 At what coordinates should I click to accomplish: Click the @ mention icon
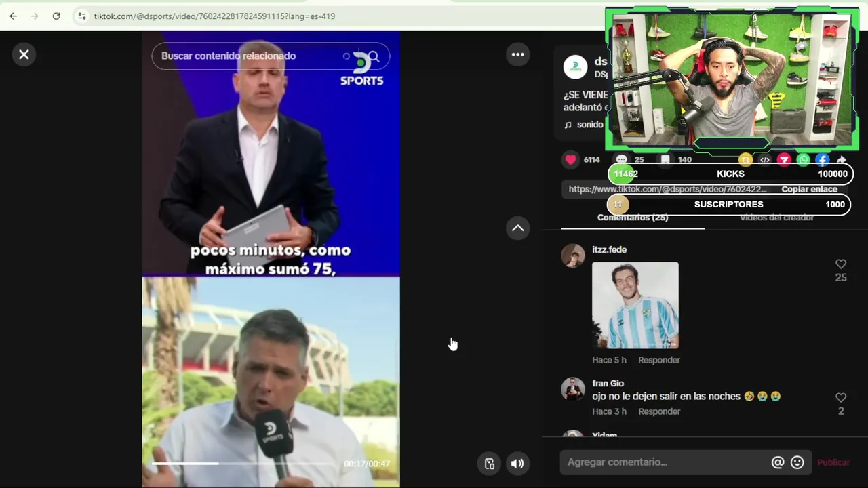[x=778, y=462]
